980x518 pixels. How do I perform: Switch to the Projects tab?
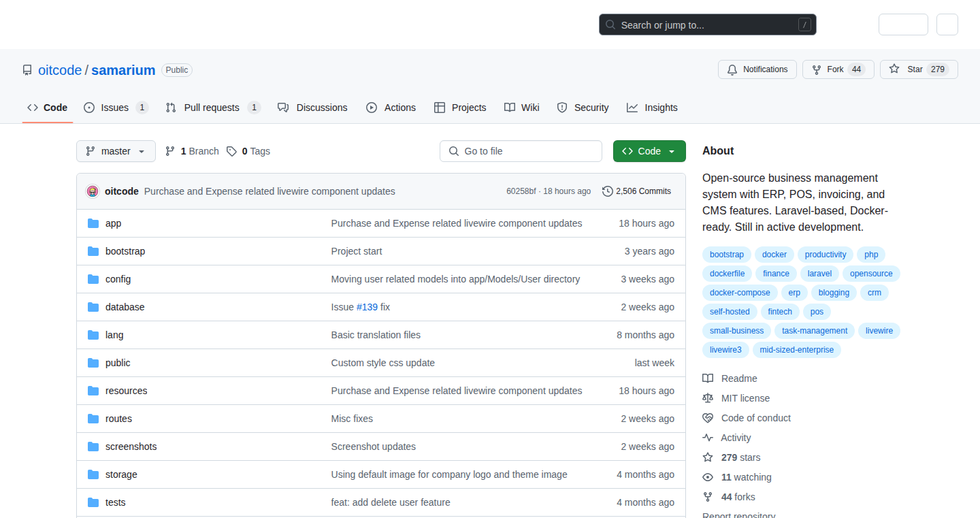[460, 108]
